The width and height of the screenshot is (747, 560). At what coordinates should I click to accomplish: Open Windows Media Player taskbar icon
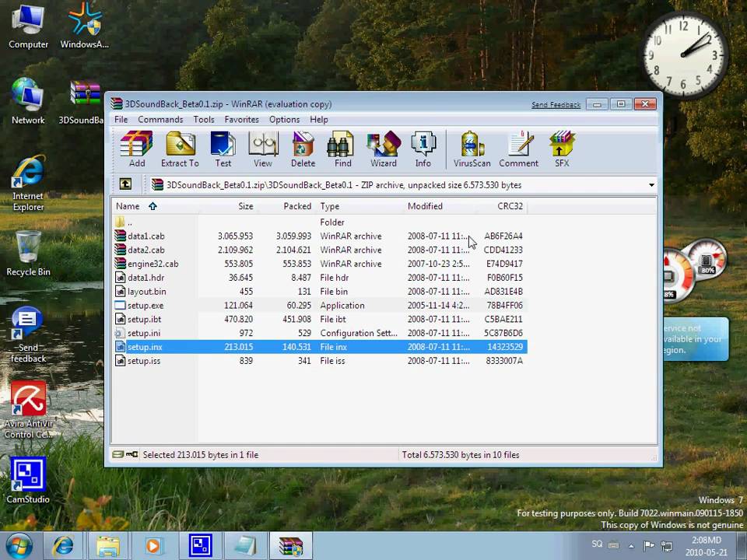coord(153,546)
